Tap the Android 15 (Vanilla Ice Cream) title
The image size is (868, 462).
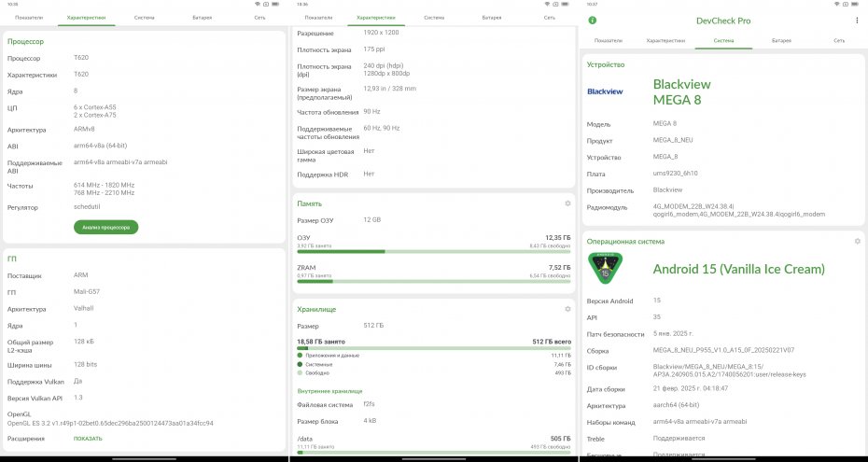click(738, 270)
